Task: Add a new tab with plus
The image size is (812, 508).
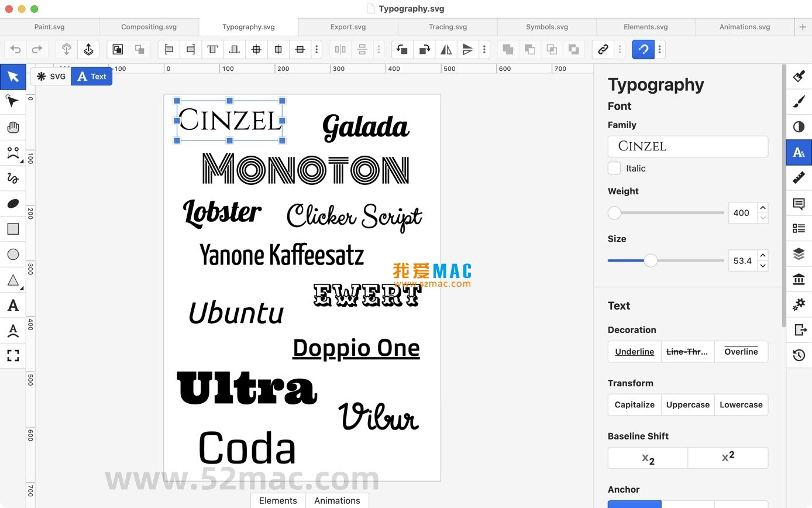Action: coord(803,27)
